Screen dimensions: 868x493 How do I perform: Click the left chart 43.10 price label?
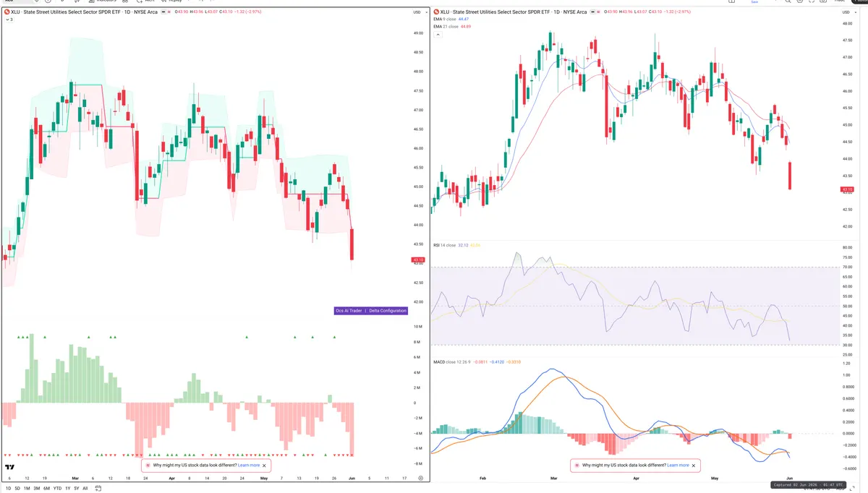[417, 260]
